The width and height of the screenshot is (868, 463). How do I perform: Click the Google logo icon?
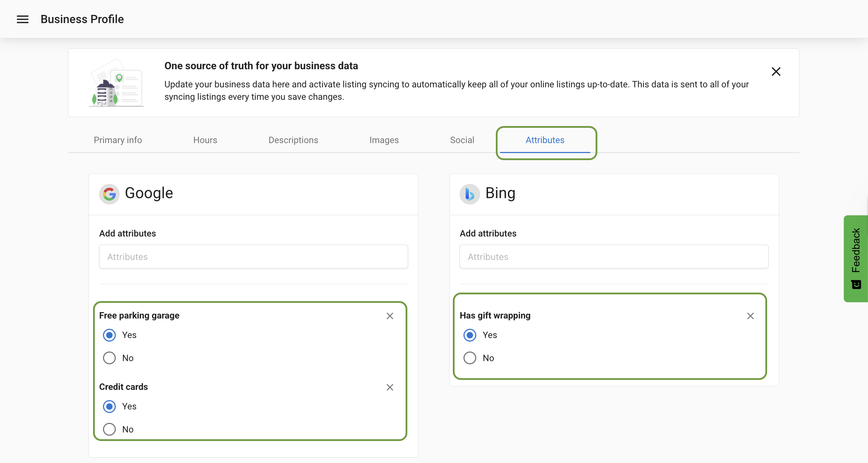pos(109,194)
